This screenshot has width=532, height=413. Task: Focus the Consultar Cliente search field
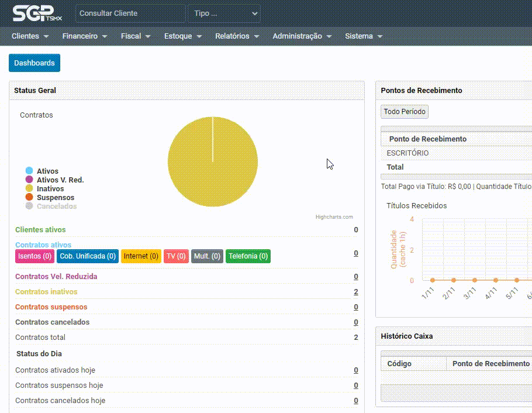point(130,13)
